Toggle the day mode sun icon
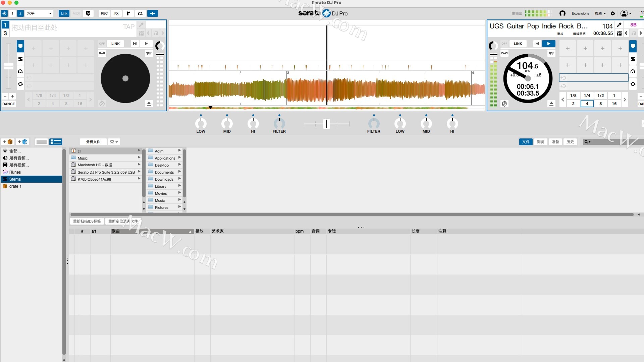 click(x=4, y=13)
